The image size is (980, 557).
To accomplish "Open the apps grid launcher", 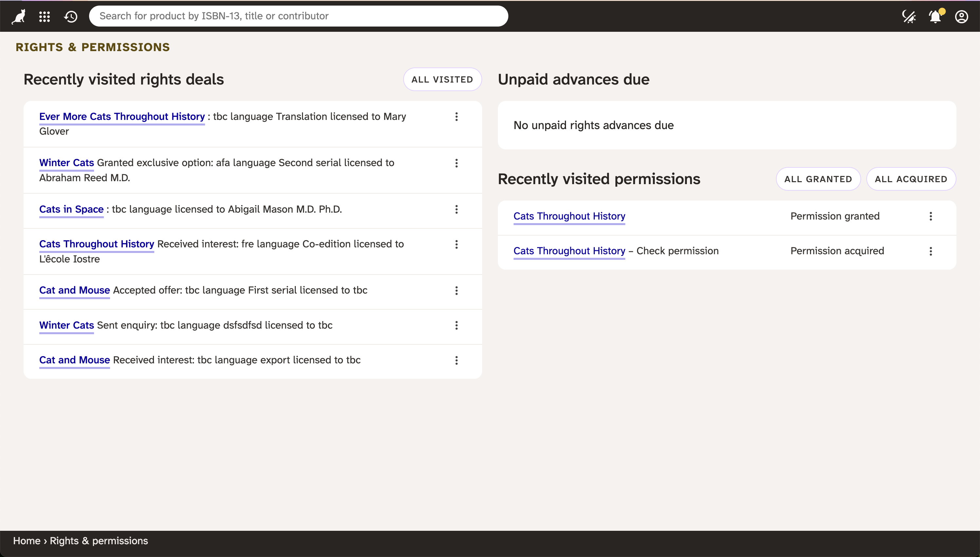I will point(44,16).
